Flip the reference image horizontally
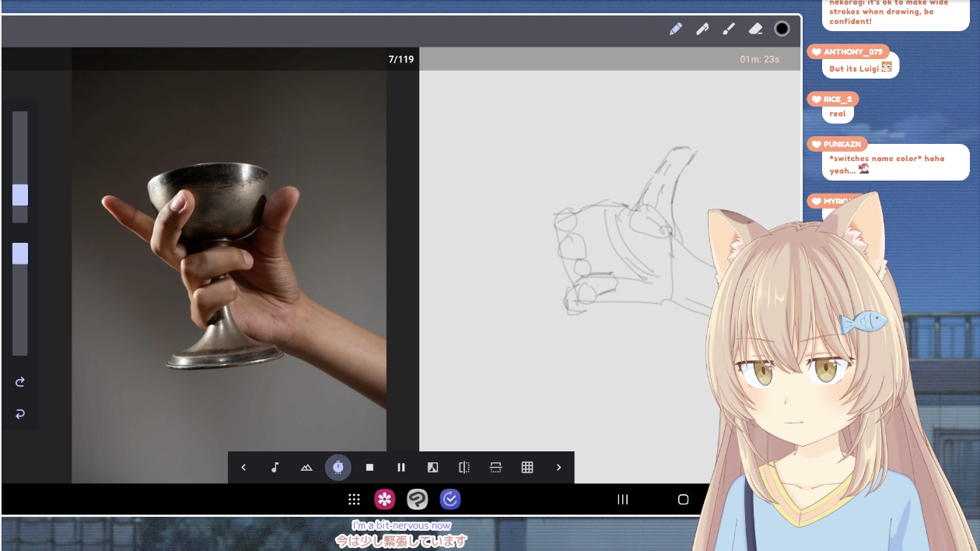 464,468
